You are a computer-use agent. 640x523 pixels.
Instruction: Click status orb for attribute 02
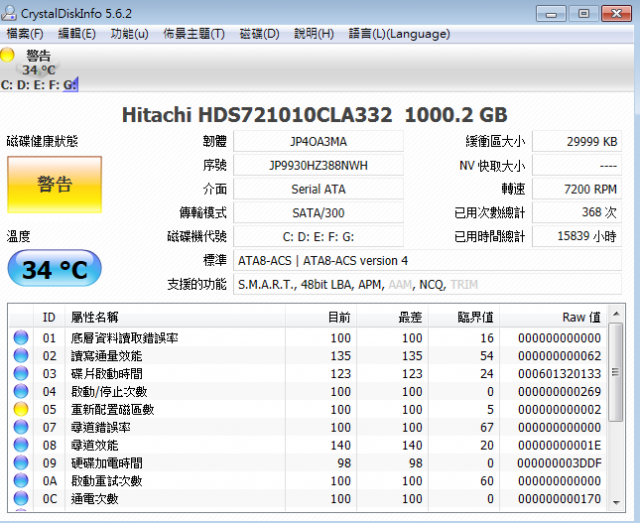pyautogui.click(x=21, y=356)
